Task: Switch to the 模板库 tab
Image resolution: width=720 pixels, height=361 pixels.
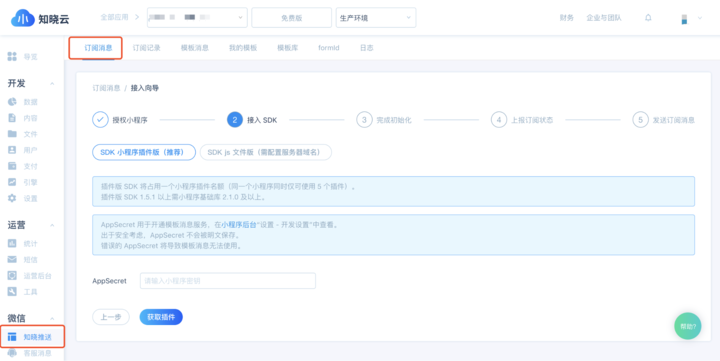Action: pos(287,48)
